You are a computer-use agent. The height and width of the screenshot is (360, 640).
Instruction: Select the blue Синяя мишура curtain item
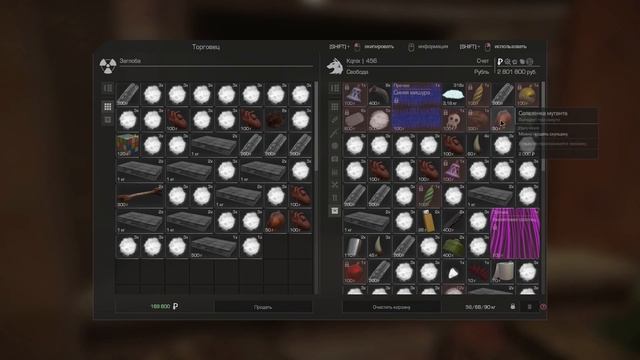417,107
